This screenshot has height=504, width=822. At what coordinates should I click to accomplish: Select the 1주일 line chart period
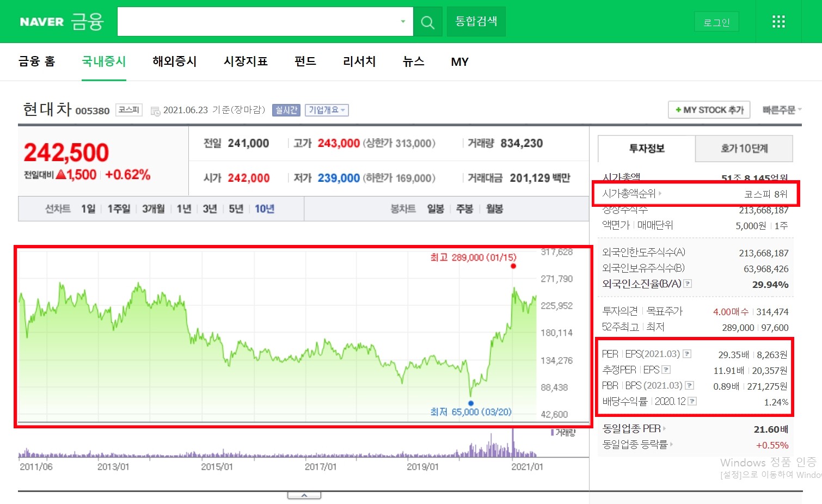(119, 209)
